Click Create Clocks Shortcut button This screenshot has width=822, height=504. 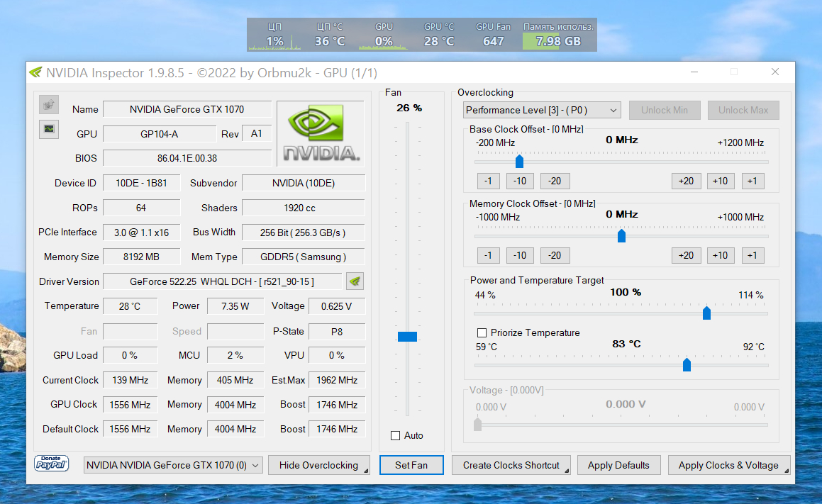(511, 465)
